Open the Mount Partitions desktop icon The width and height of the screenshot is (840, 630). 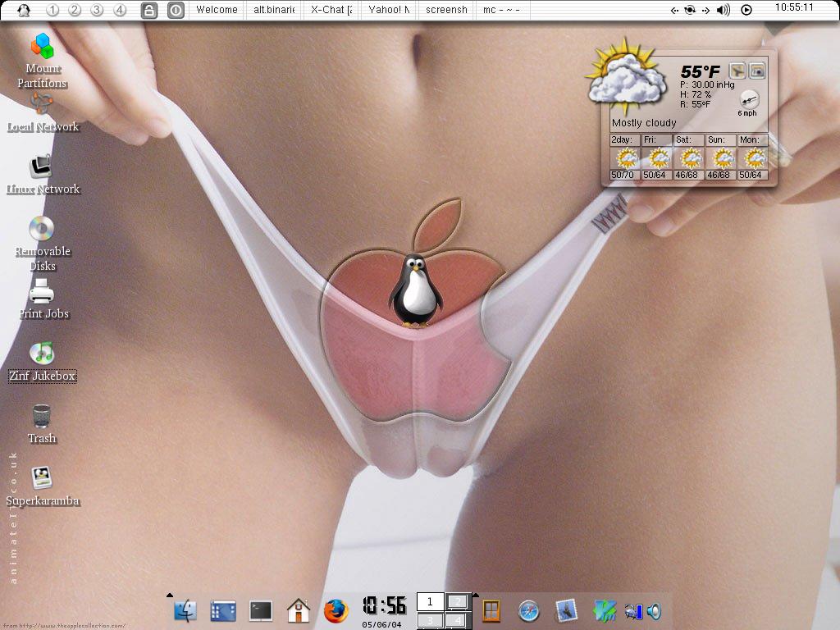point(43,46)
